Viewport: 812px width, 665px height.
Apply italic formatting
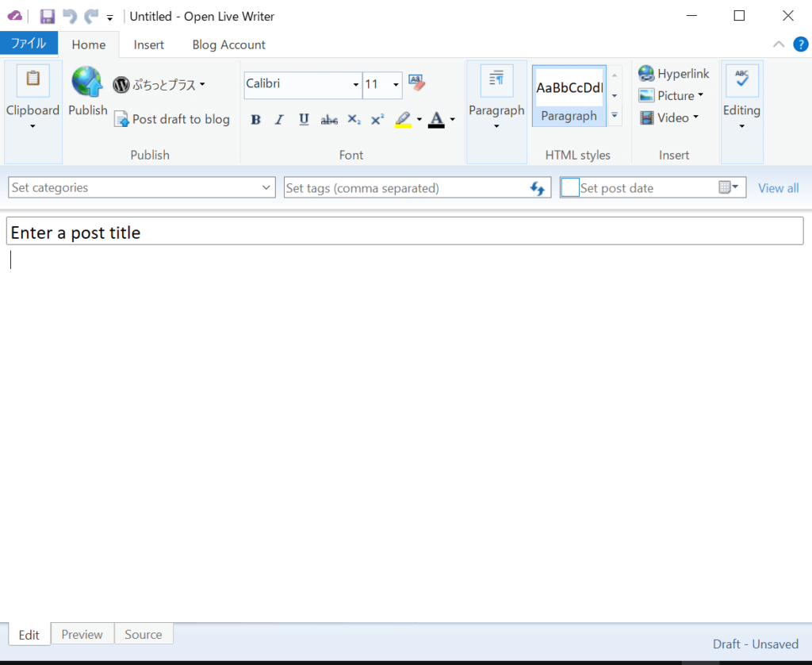(x=278, y=119)
